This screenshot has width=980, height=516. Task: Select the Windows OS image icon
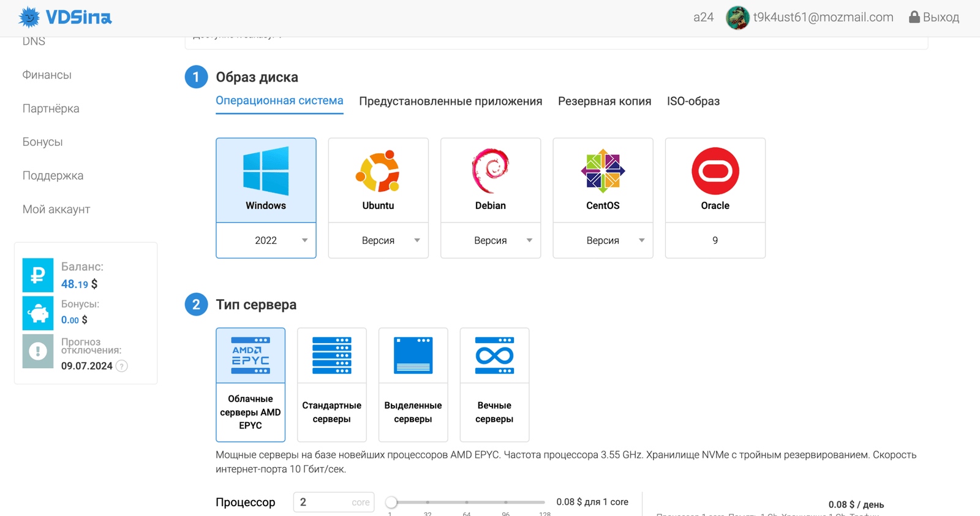tap(266, 171)
